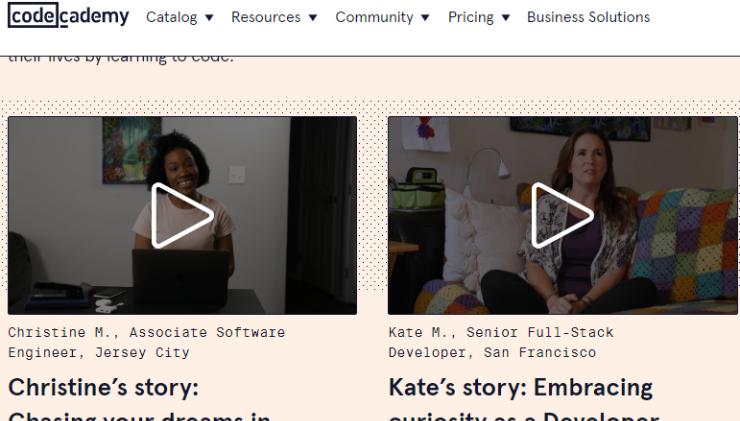Open the Resources menu
Screen dimensions: 740x421
[267, 18]
